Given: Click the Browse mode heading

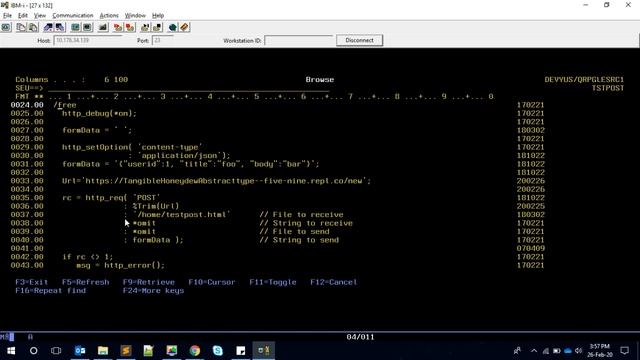Looking at the screenshot, I should click(x=320, y=80).
